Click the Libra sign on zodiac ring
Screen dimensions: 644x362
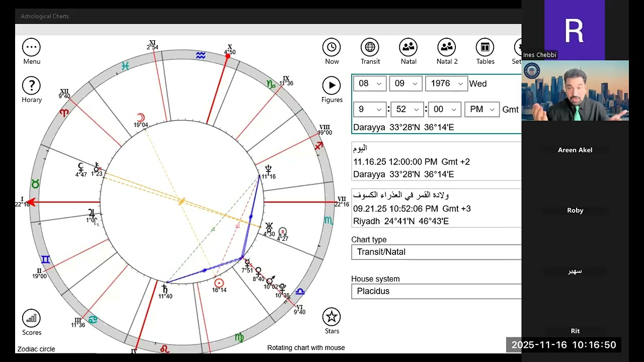[x=300, y=292]
